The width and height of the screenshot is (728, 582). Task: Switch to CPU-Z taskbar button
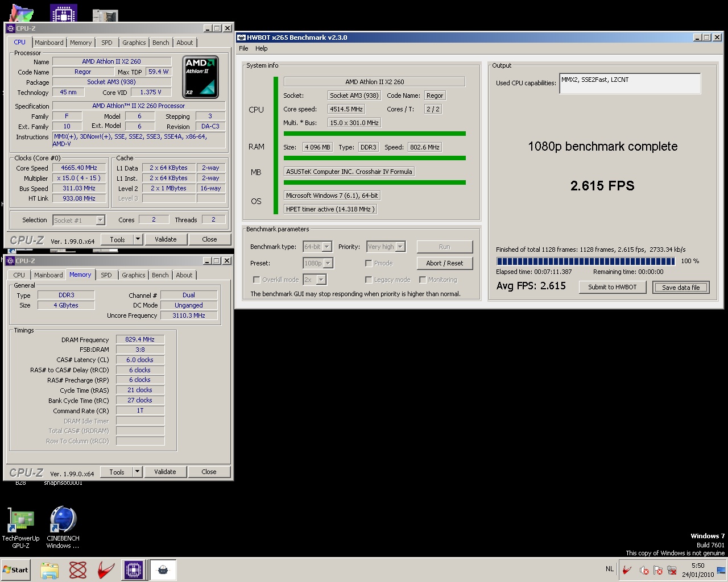pos(134,569)
